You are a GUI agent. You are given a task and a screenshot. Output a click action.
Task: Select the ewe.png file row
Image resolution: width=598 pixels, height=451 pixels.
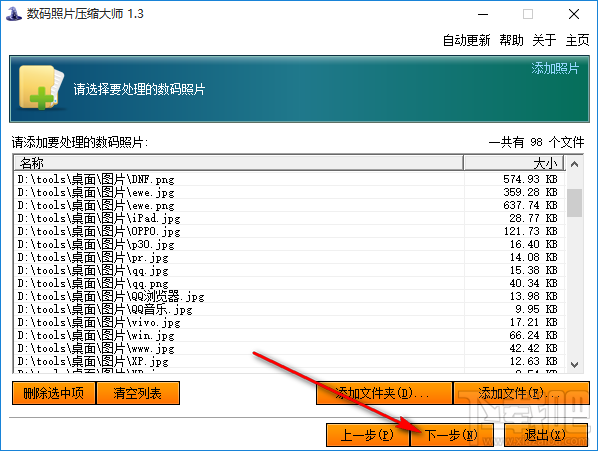click(290, 205)
